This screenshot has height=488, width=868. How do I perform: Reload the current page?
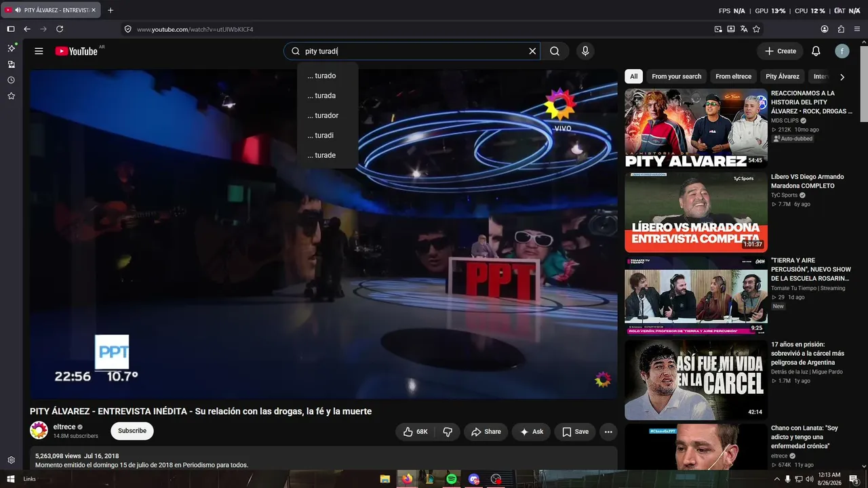point(60,29)
